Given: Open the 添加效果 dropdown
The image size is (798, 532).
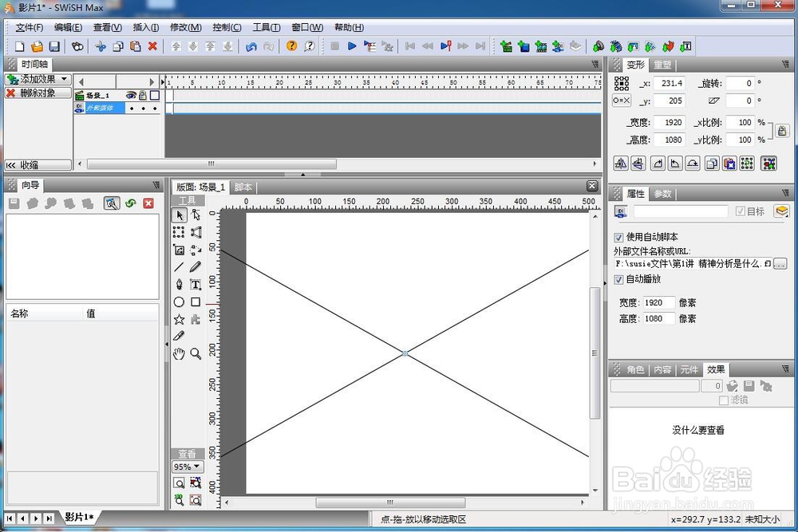Looking at the screenshot, I should click(38, 79).
